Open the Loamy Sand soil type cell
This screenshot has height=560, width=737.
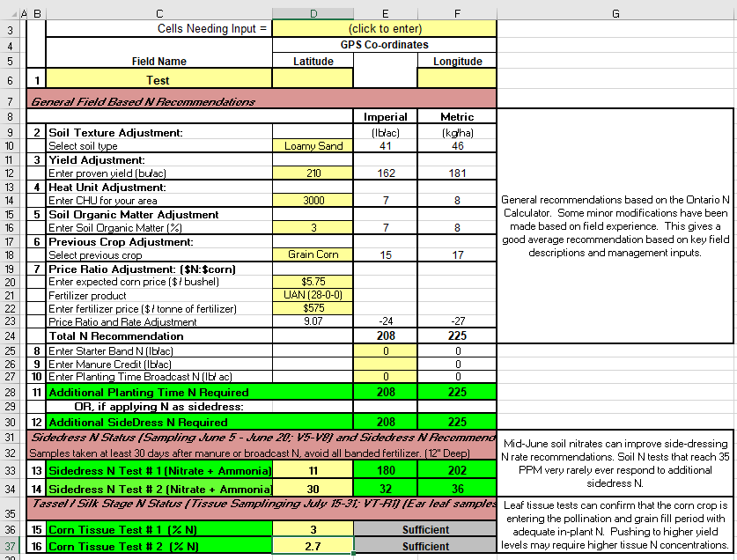313,146
